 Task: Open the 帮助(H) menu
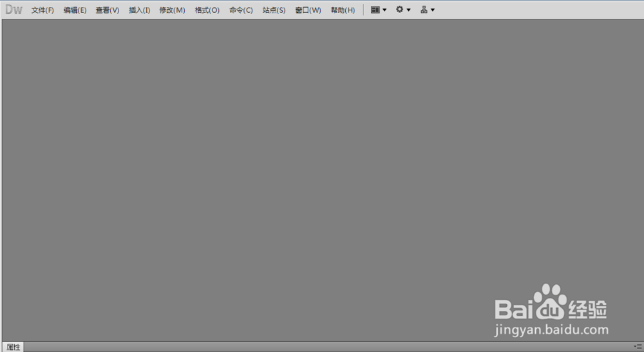pos(343,10)
